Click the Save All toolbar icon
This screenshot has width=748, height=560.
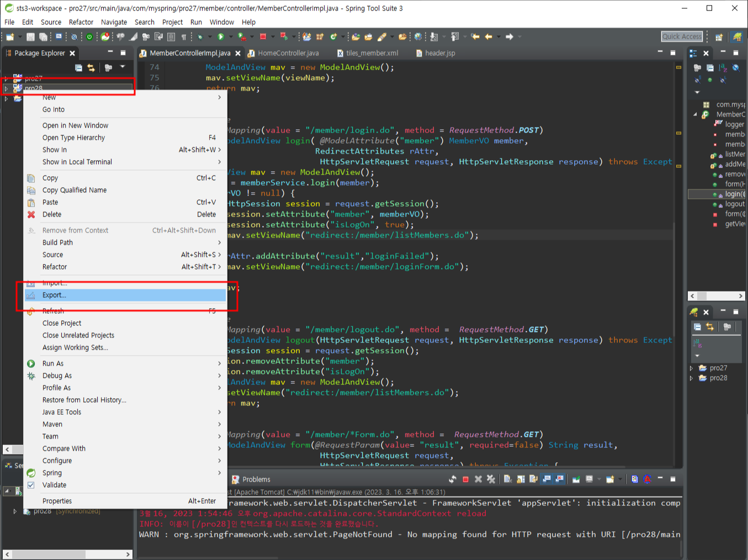pyautogui.click(x=43, y=37)
